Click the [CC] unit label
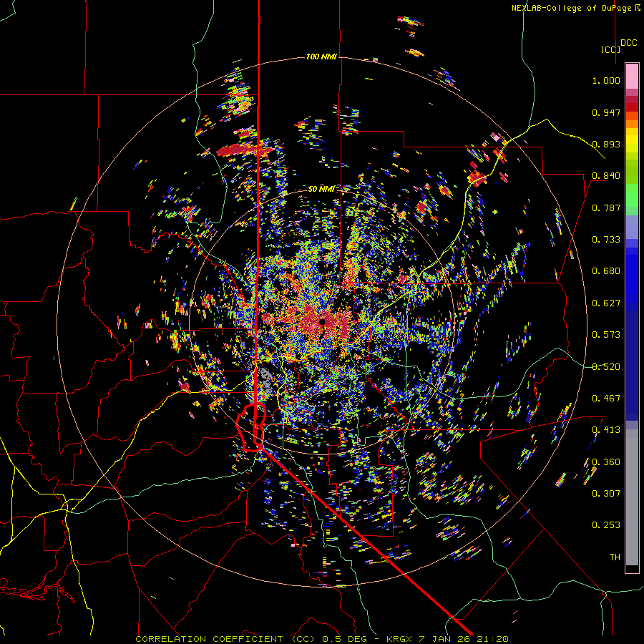The image size is (644, 644). coord(610,49)
